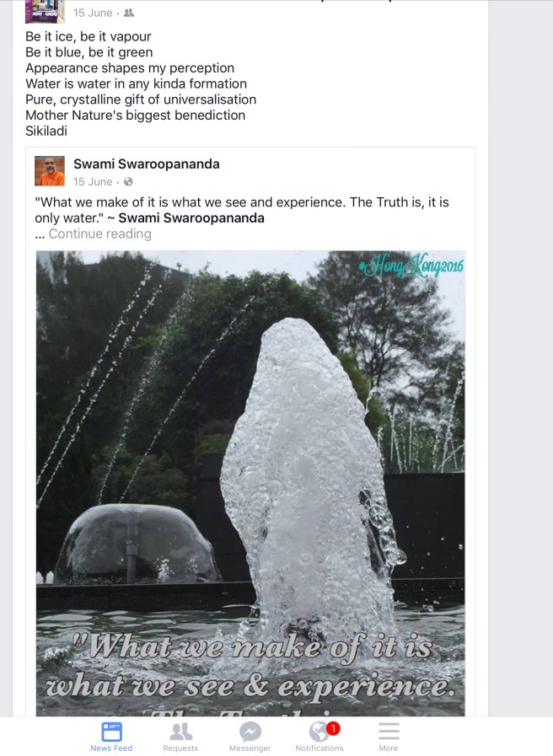The width and height of the screenshot is (553, 756).
Task: Click the friends audience icon beside 15 June
Action: click(x=129, y=13)
